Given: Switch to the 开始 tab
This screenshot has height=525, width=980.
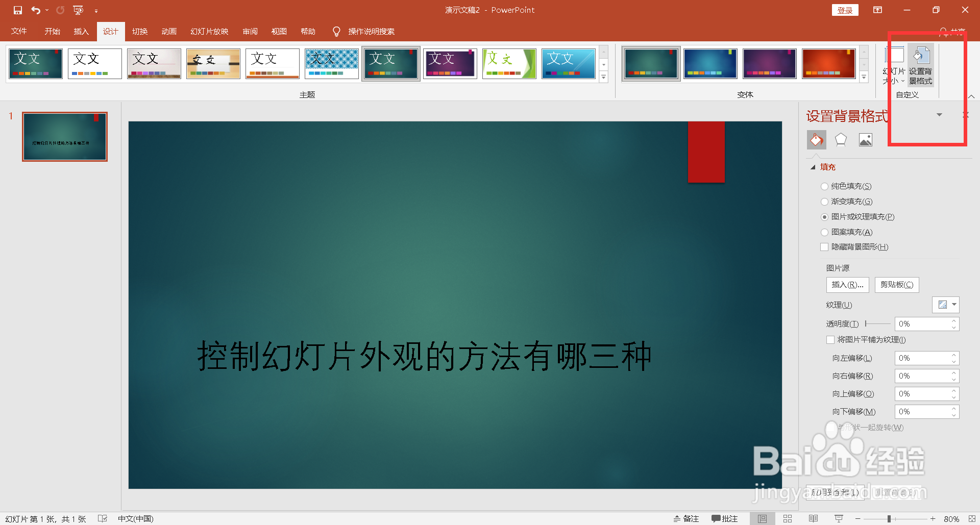Looking at the screenshot, I should 52,32.
